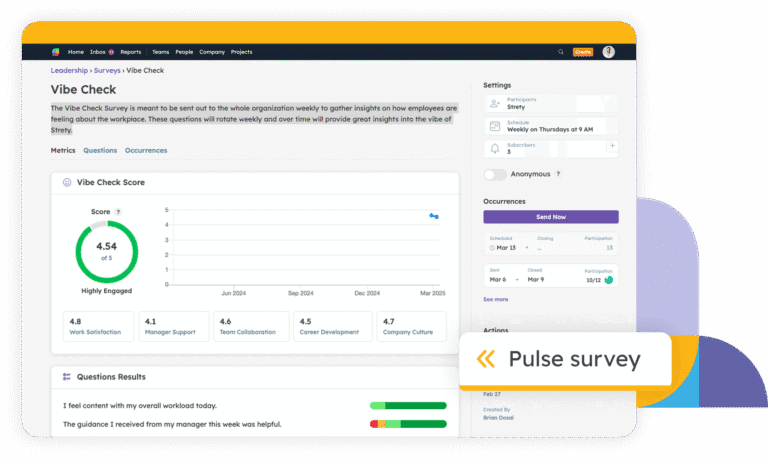Click the Participants people icon
Image resolution: width=768 pixels, height=458 pixels.
click(x=495, y=103)
